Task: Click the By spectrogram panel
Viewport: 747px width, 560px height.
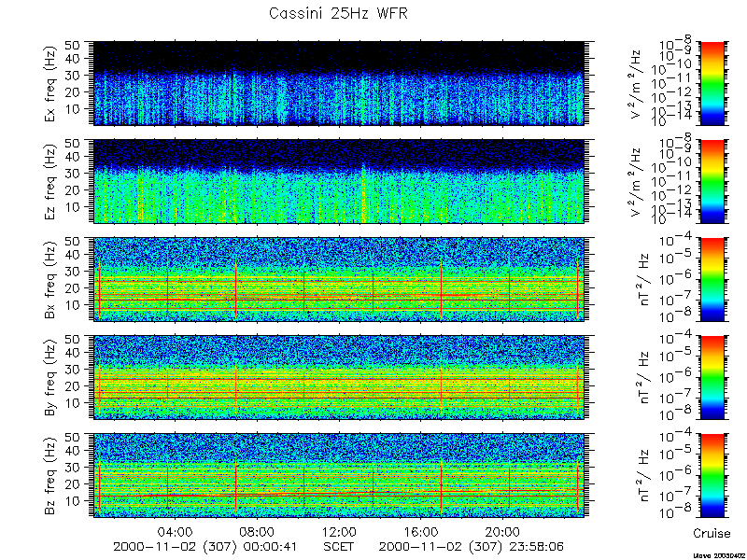Action: tap(339, 377)
